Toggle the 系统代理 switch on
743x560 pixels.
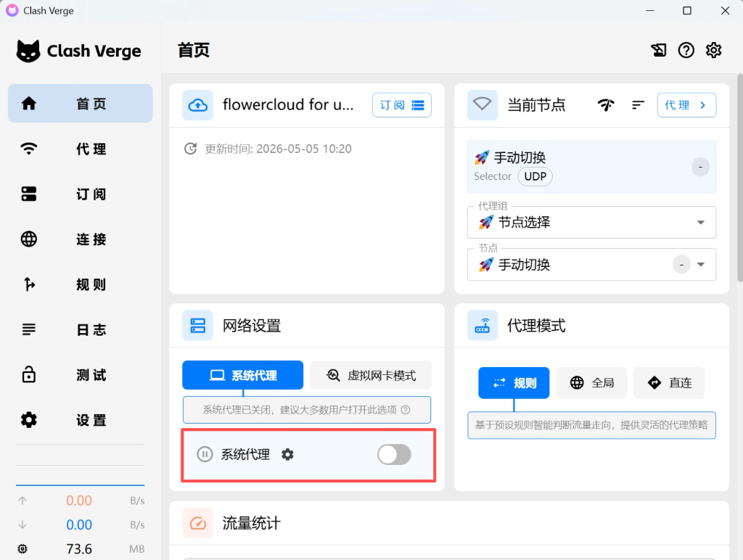(394, 454)
